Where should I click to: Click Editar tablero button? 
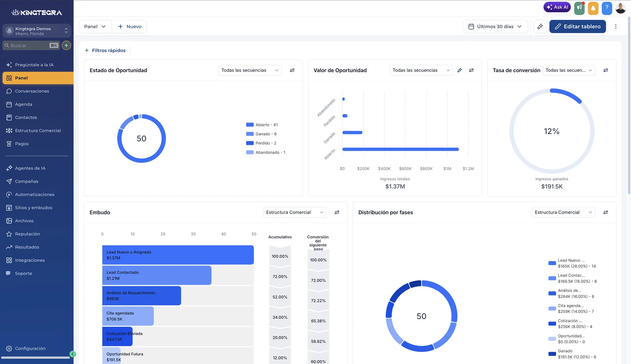[577, 26]
